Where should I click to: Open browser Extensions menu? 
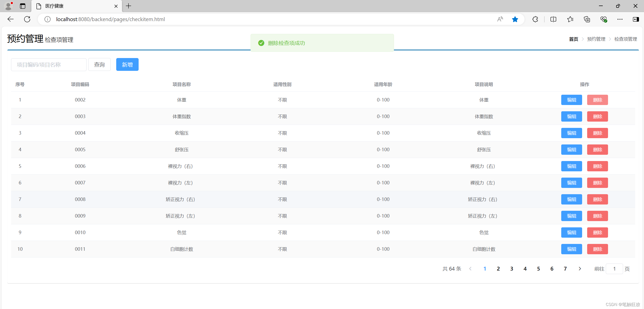535,19
